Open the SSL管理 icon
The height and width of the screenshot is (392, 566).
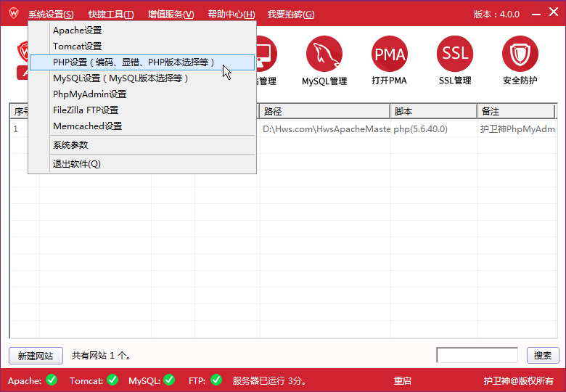coord(455,54)
